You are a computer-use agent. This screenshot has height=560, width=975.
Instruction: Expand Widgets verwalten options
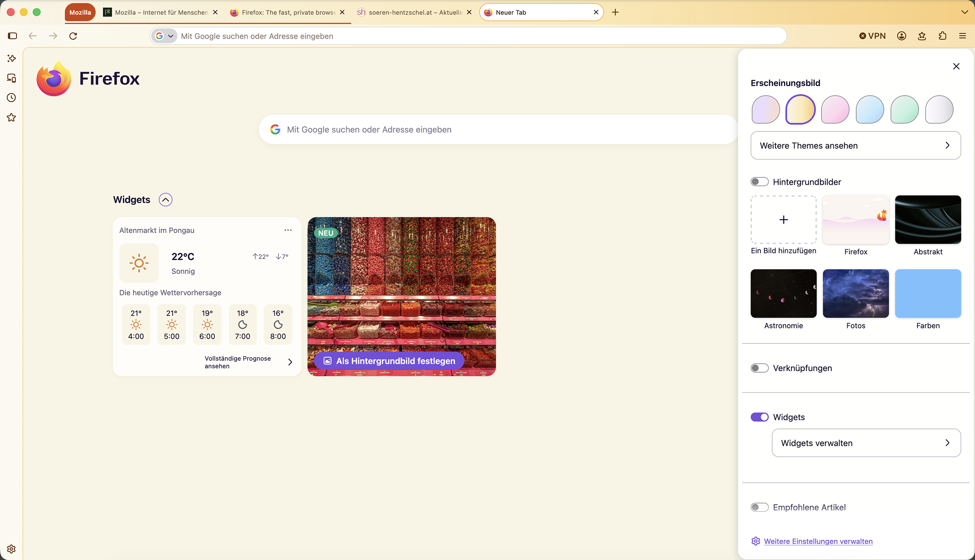(x=866, y=443)
